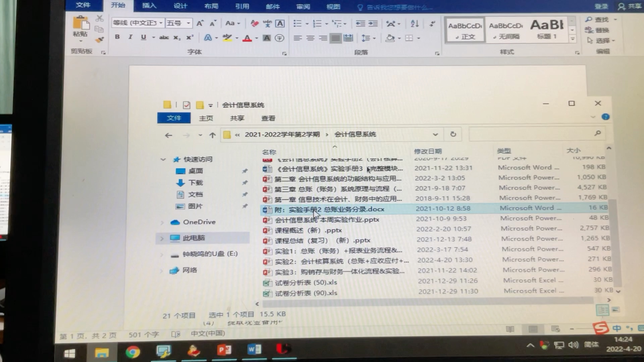Align text left in paragraph group

click(297, 38)
